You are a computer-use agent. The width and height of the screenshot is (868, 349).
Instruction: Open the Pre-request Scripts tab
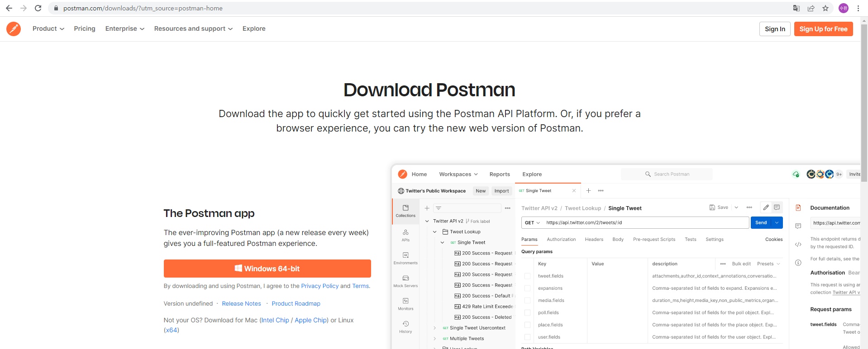pos(654,239)
